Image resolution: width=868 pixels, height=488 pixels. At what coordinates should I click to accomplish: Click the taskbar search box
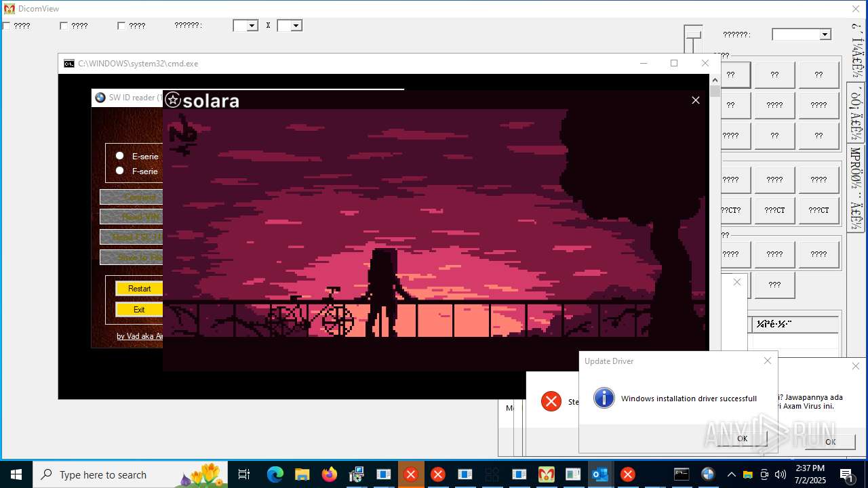pos(130,474)
